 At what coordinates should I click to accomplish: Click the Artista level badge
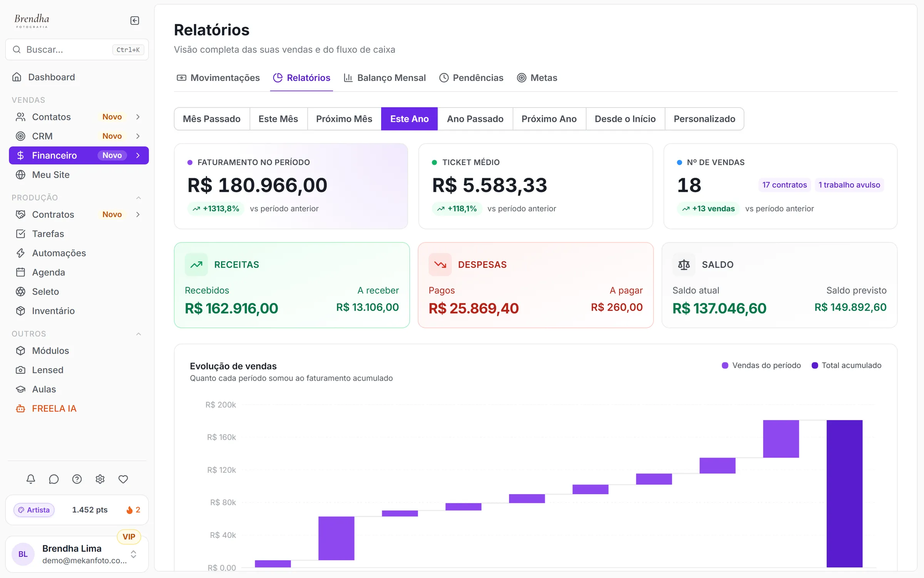(x=34, y=510)
